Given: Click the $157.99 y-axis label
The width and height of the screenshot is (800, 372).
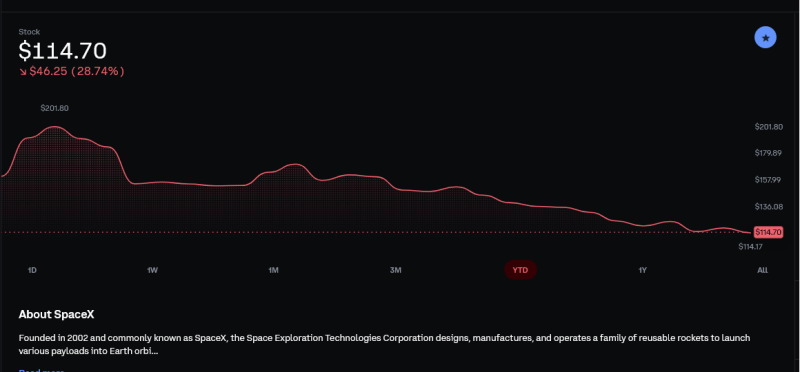Looking at the screenshot, I should tap(768, 180).
